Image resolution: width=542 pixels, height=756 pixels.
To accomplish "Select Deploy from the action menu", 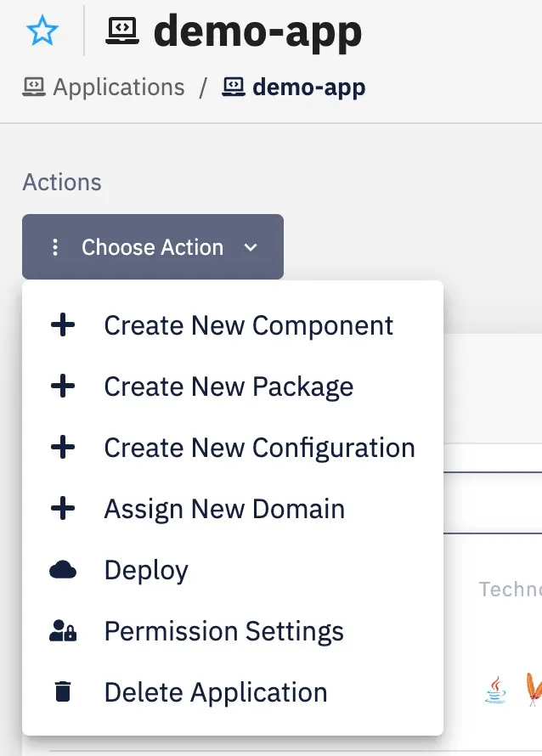I will [146, 570].
